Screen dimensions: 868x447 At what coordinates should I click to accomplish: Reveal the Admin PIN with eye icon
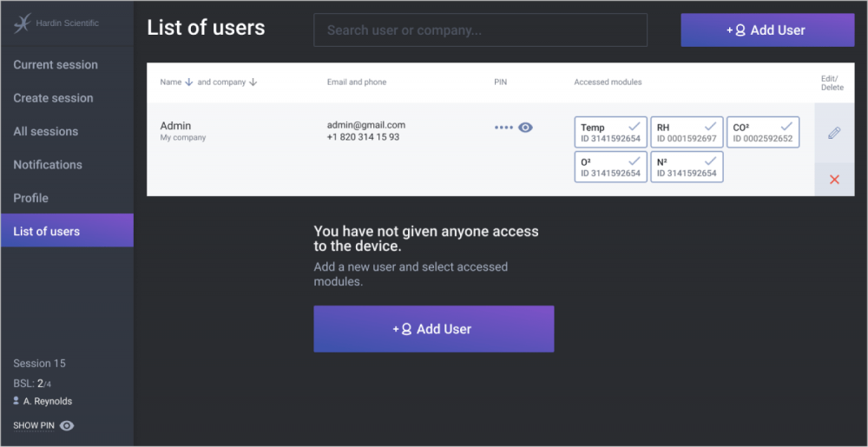pyautogui.click(x=525, y=128)
